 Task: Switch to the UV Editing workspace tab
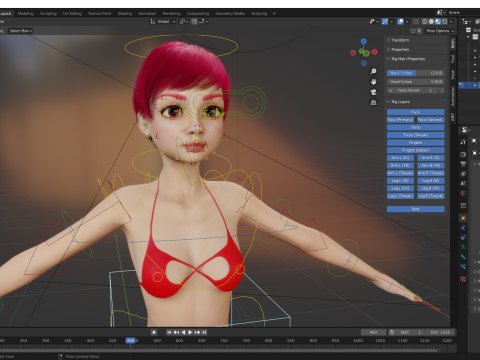[72, 14]
